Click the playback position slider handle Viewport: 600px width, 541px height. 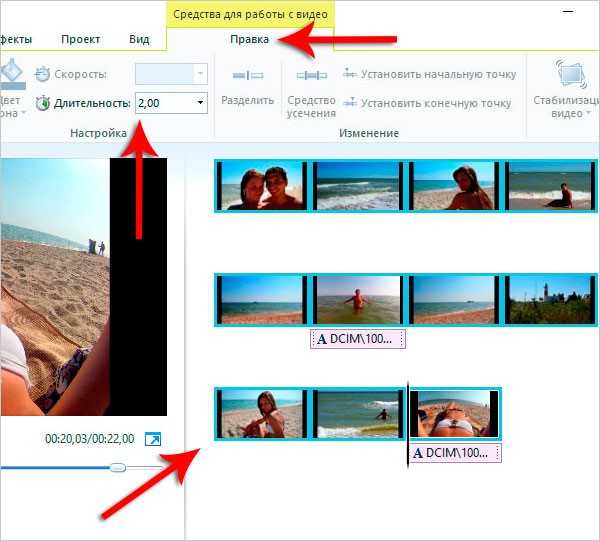[x=118, y=467]
